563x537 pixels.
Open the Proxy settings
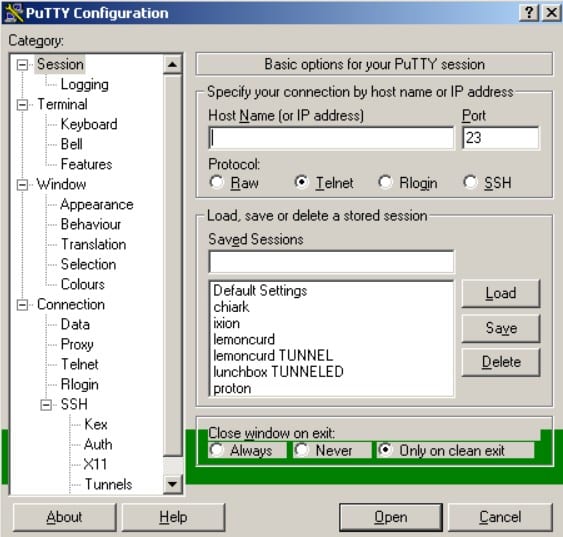coord(77,345)
